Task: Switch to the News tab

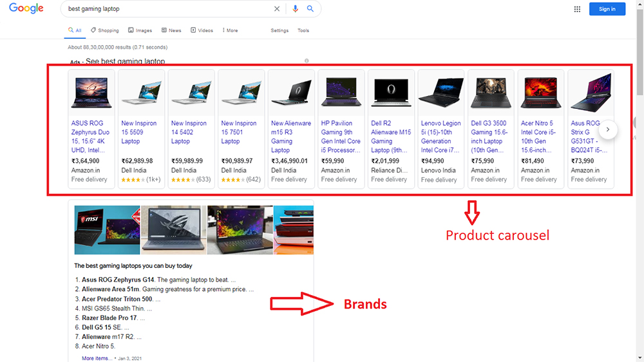Action: (171, 30)
